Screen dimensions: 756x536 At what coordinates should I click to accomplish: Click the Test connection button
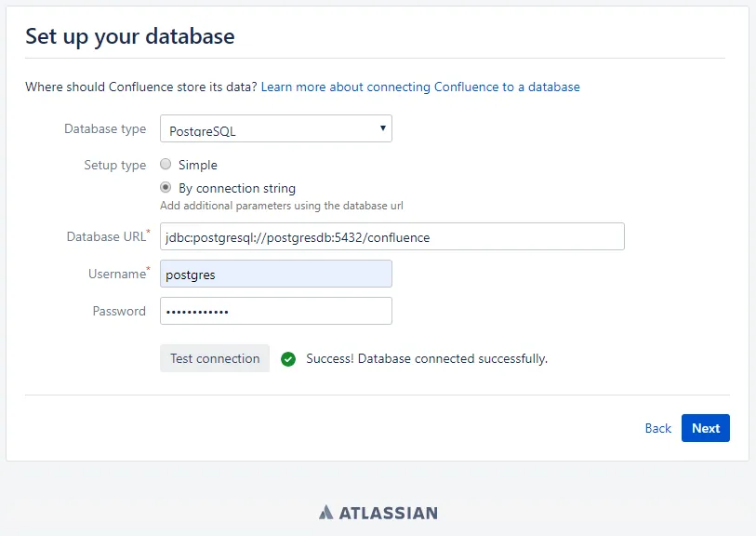tap(215, 358)
